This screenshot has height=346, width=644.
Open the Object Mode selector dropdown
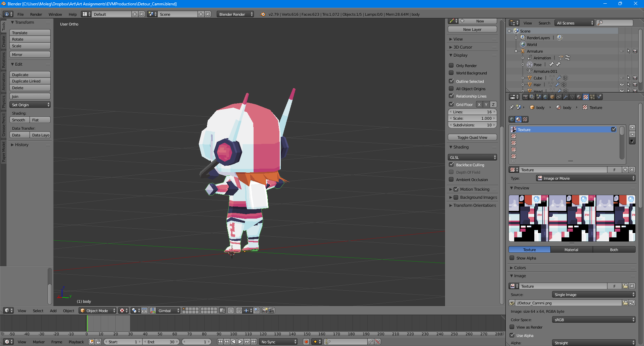coord(97,310)
